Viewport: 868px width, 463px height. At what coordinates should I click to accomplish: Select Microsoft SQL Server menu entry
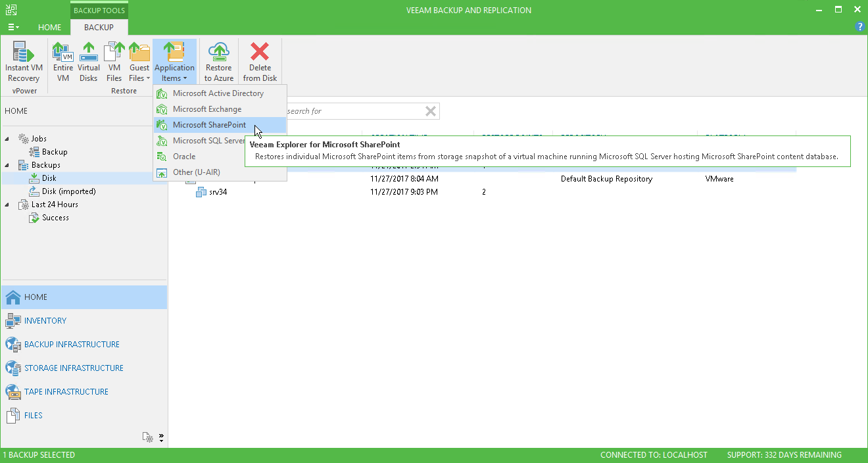click(x=199, y=141)
